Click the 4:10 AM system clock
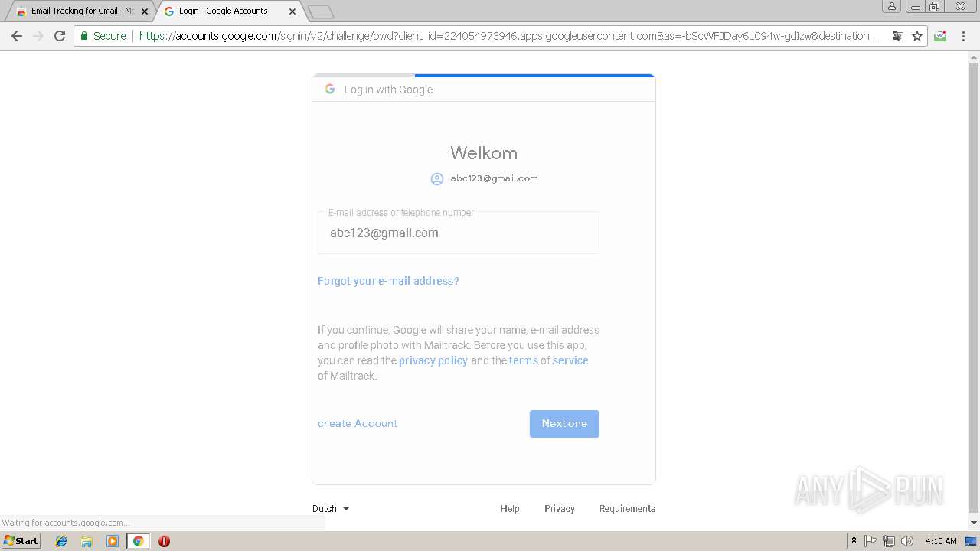 [941, 541]
